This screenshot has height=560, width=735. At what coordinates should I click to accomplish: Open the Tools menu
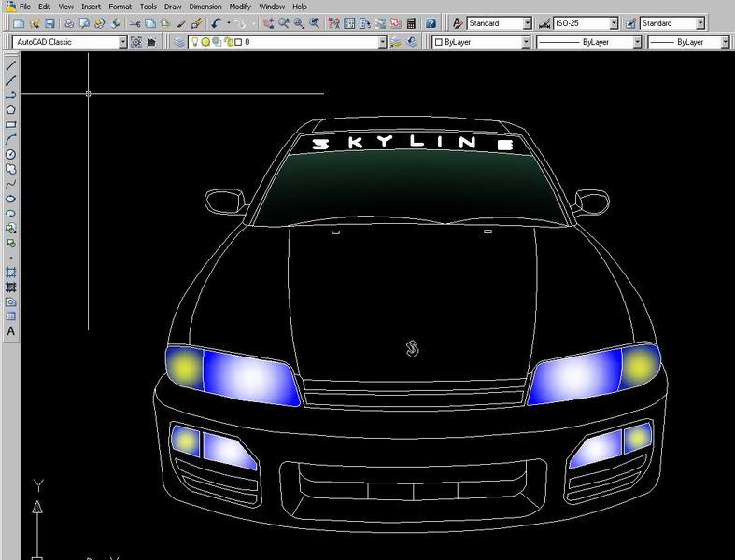(148, 7)
